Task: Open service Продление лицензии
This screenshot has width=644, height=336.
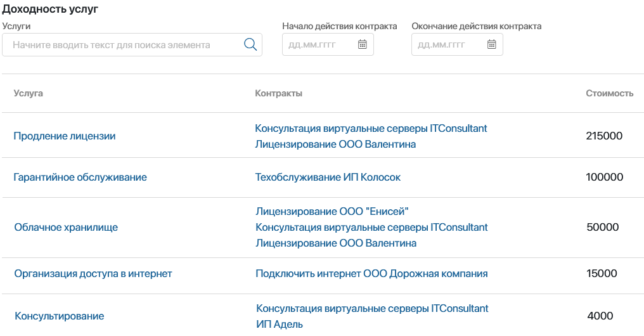Action: coord(65,136)
